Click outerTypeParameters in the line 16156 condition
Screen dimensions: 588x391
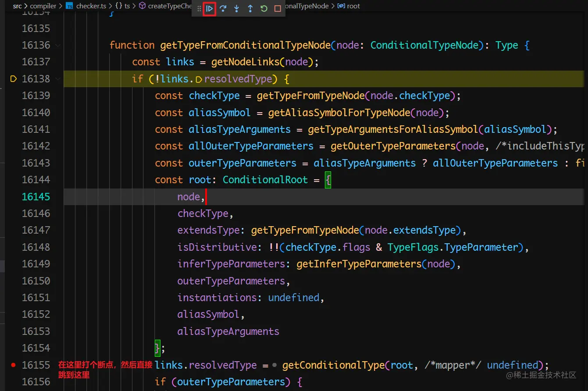pos(231,382)
